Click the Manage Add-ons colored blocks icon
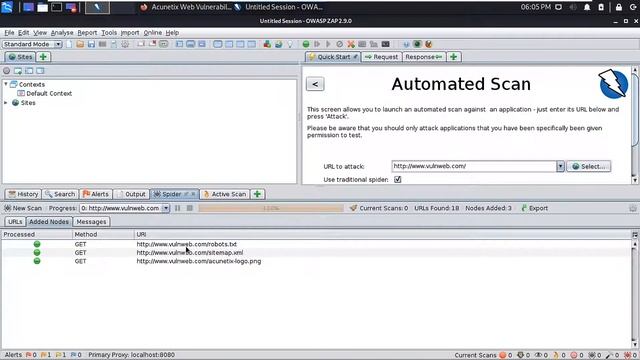 267,44
